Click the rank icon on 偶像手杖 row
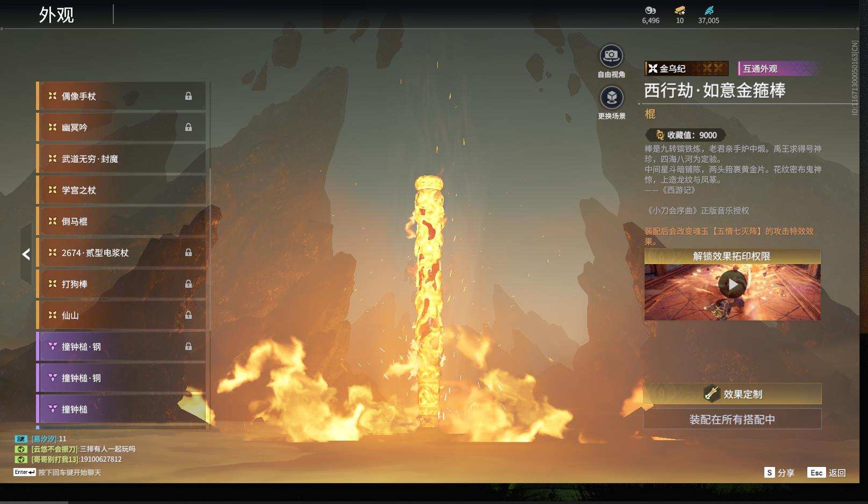Image resolution: width=868 pixels, height=504 pixels. tap(52, 96)
